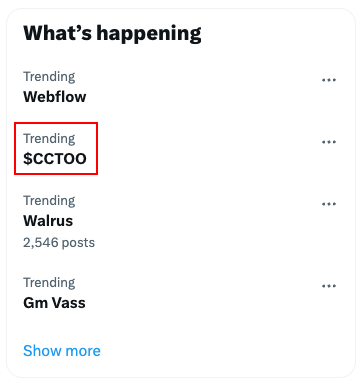Click the Trending label above $CCTOO
Image resolution: width=363 pixels, height=385 pixels.
pyautogui.click(x=49, y=139)
